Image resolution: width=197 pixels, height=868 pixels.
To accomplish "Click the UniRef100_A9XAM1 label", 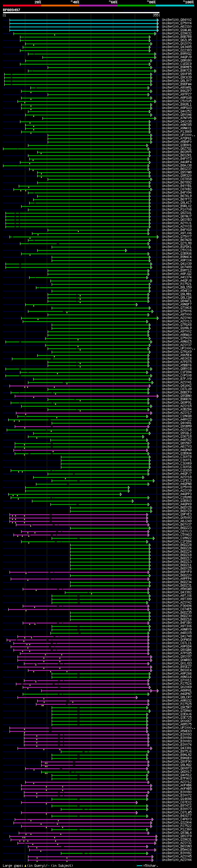I will click(177, 88).
